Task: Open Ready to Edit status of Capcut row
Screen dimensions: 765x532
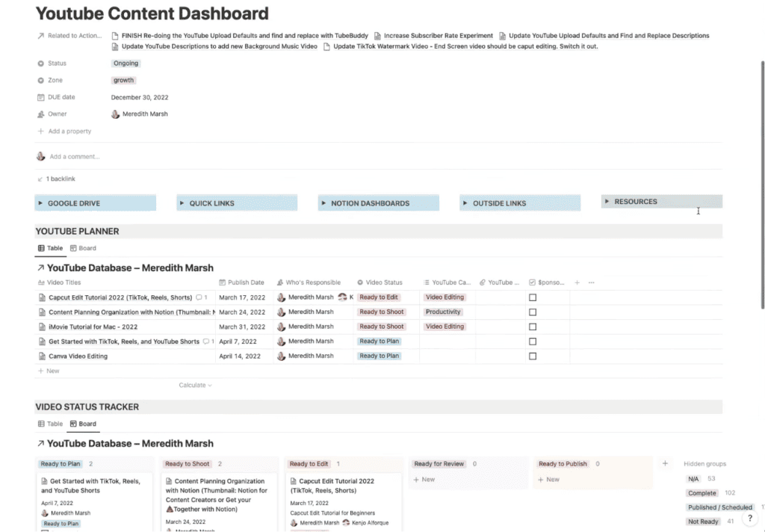Action: [379, 297]
